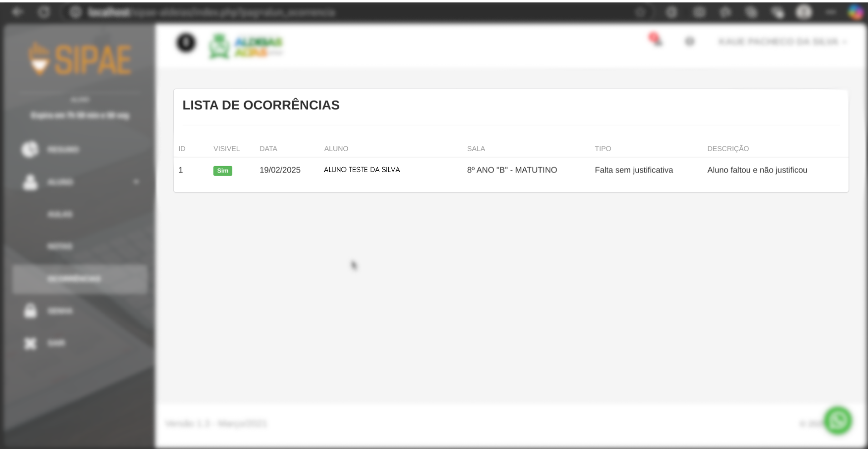Image resolution: width=868 pixels, height=451 pixels.
Task: Click the lock icon in the sidebar
Action: [30, 311]
